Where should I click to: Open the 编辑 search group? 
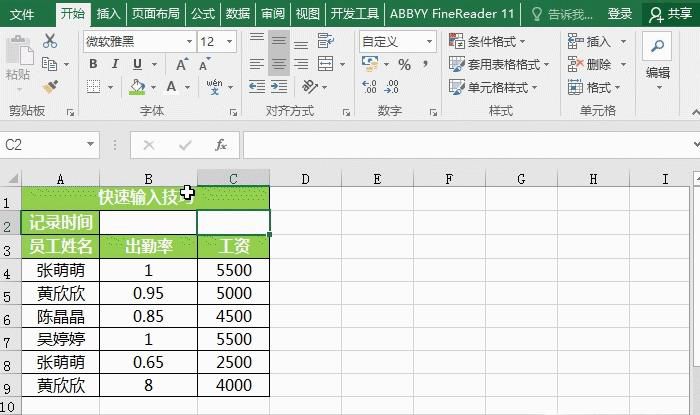[x=658, y=62]
